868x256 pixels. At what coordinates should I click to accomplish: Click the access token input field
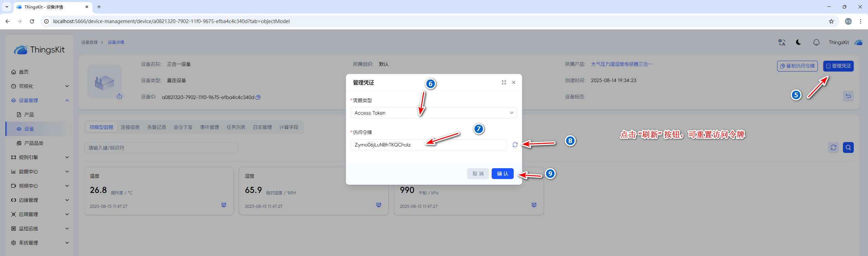click(429, 145)
